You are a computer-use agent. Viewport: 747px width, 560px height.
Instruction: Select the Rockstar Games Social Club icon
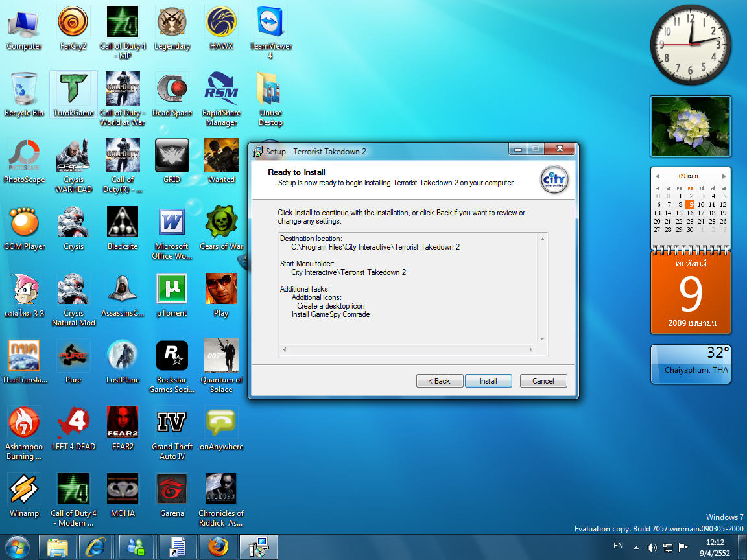point(172,366)
